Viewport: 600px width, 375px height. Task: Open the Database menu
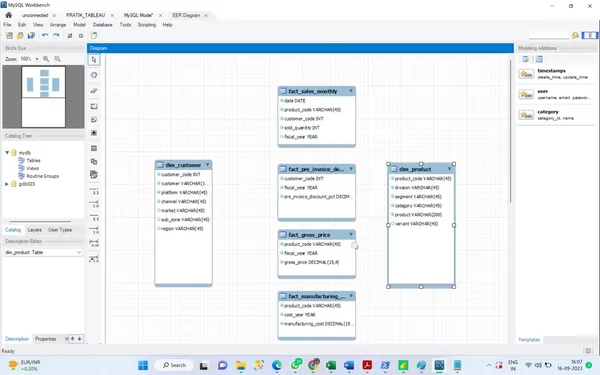[x=103, y=24]
